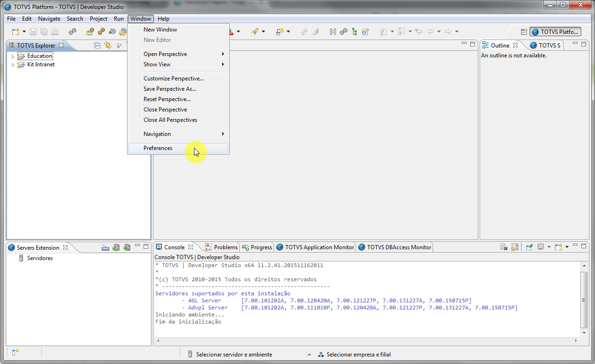Click the New file toolbar icon
This screenshot has height=364, width=595.
click(16, 32)
